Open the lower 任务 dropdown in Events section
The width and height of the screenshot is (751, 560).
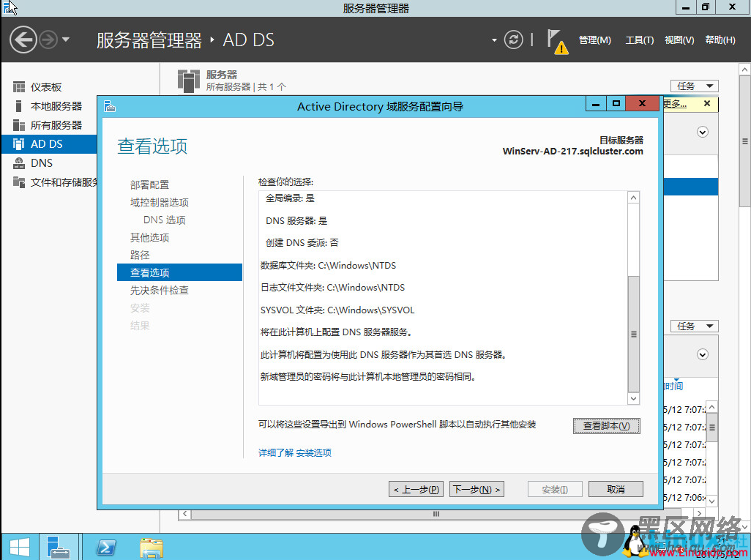click(x=695, y=326)
